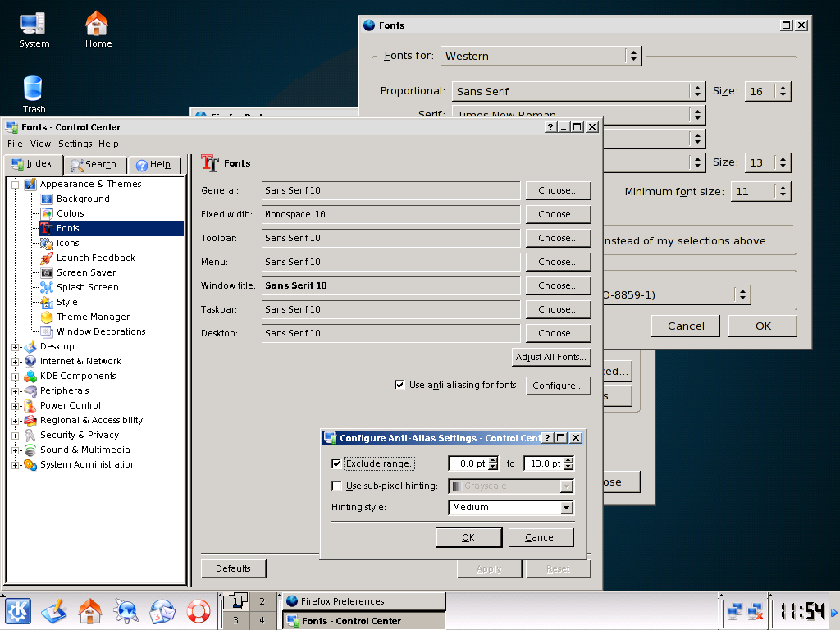The height and width of the screenshot is (630, 840).
Task: Open the Settings menu
Action: point(75,144)
